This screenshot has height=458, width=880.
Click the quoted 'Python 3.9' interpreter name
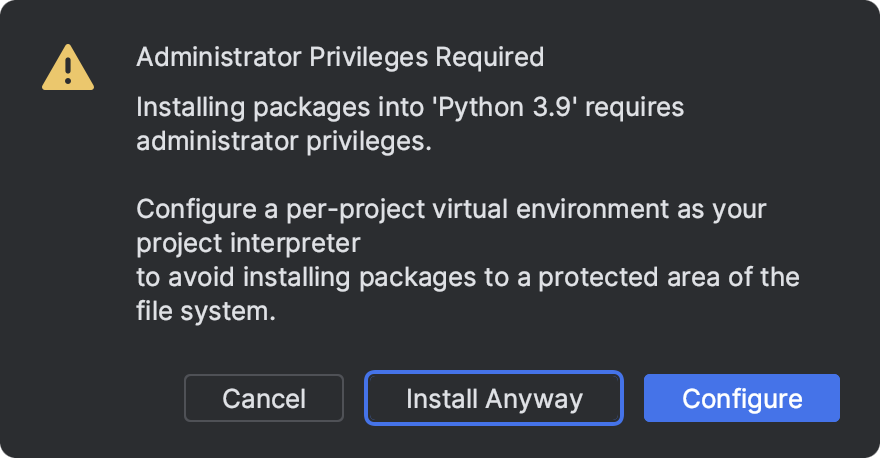pos(522,108)
